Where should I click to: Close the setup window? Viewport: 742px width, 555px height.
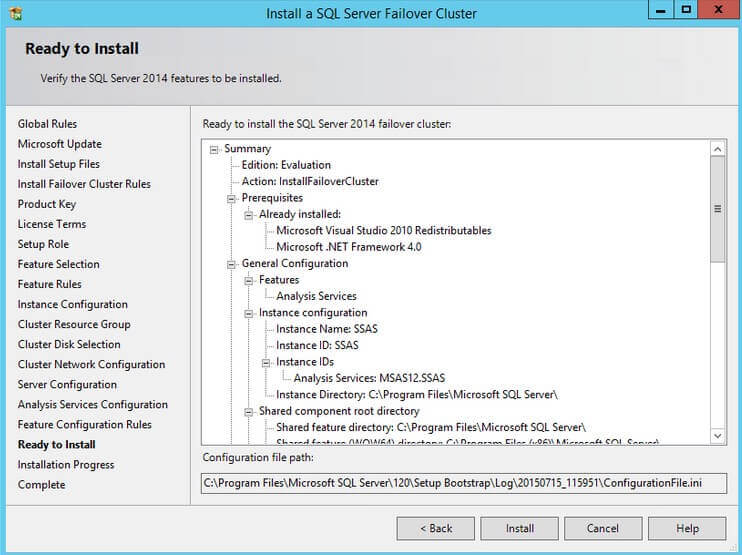718,10
